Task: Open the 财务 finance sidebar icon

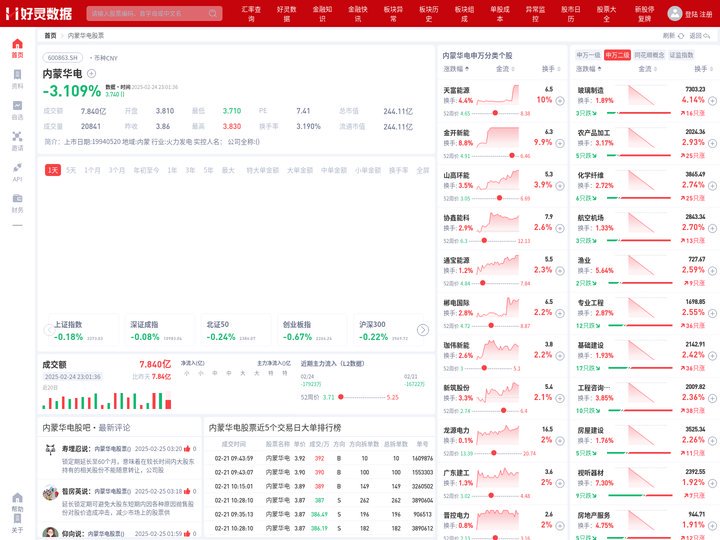Action: point(17,198)
